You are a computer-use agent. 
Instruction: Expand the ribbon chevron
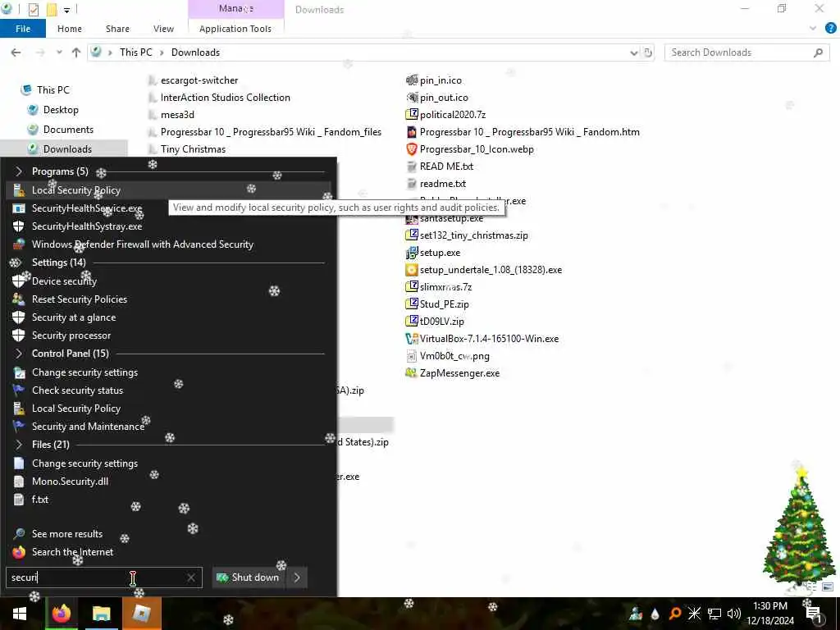tap(813, 29)
